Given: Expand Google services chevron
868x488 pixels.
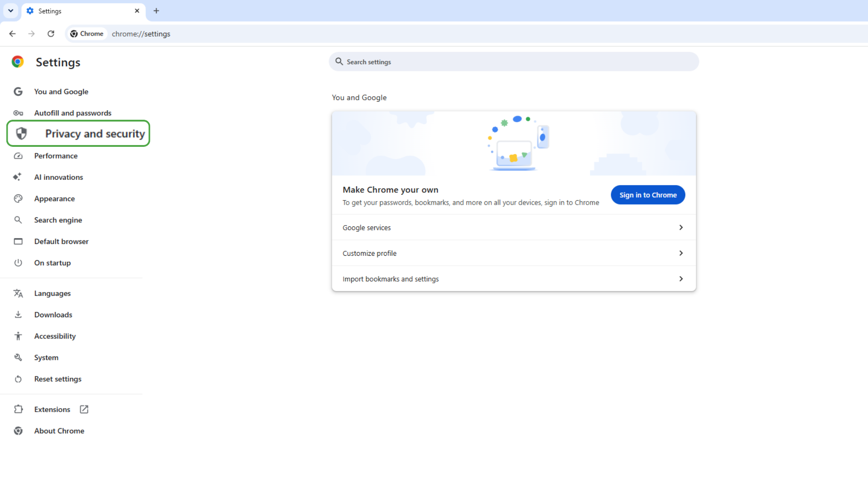Looking at the screenshot, I should point(681,227).
